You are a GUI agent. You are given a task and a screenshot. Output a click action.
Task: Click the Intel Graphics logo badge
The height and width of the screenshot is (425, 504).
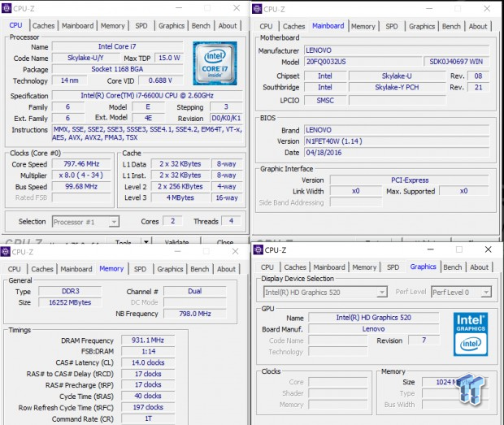click(471, 334)
